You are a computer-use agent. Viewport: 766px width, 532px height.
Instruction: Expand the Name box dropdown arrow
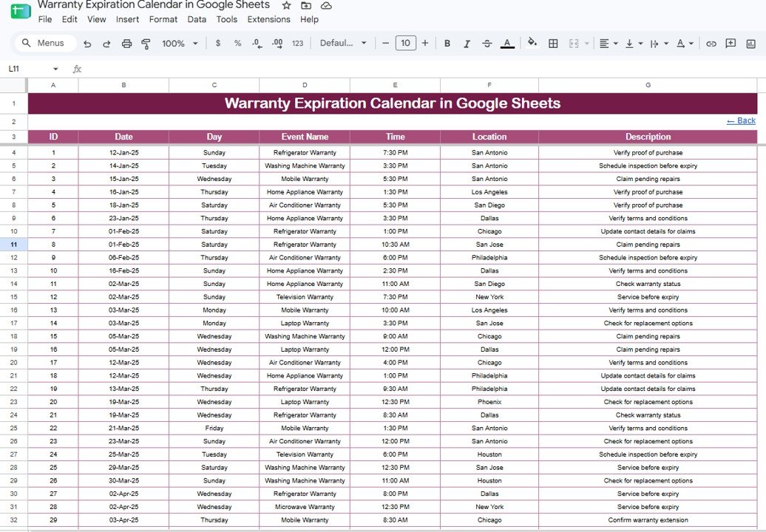tap(55, 69)
